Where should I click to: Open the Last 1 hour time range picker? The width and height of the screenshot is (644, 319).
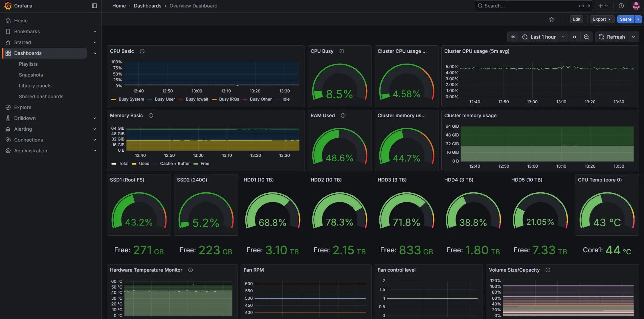(x=543, y=37)
